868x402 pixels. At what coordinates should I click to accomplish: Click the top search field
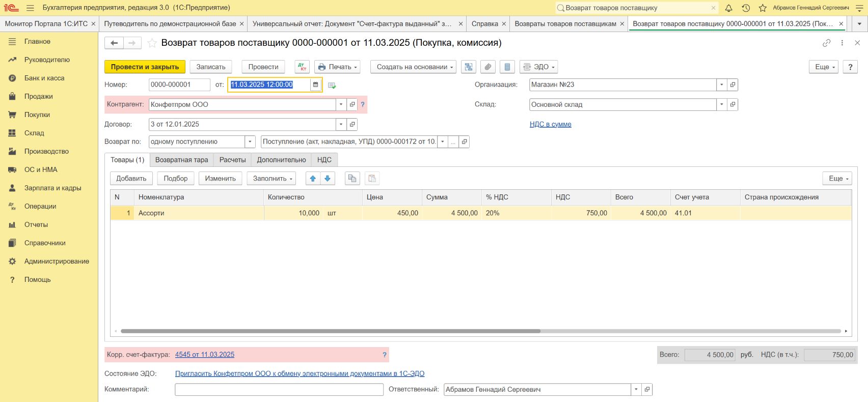pos(637,8)
